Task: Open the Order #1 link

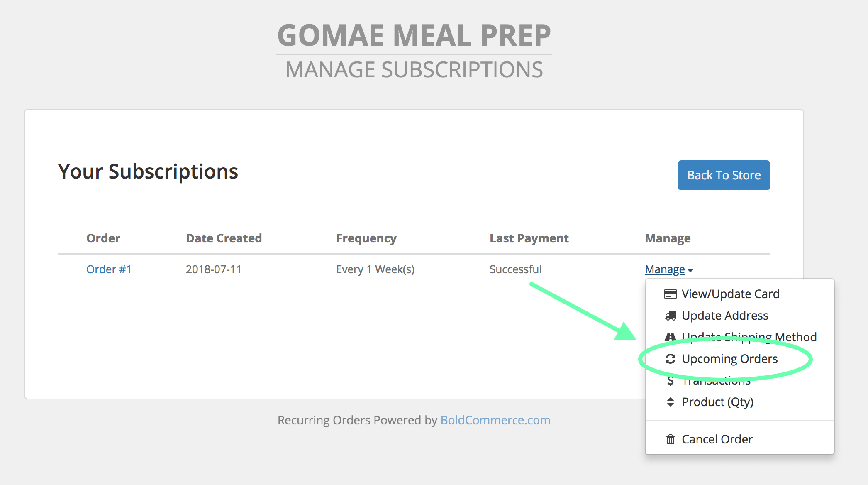Action: 109,269
